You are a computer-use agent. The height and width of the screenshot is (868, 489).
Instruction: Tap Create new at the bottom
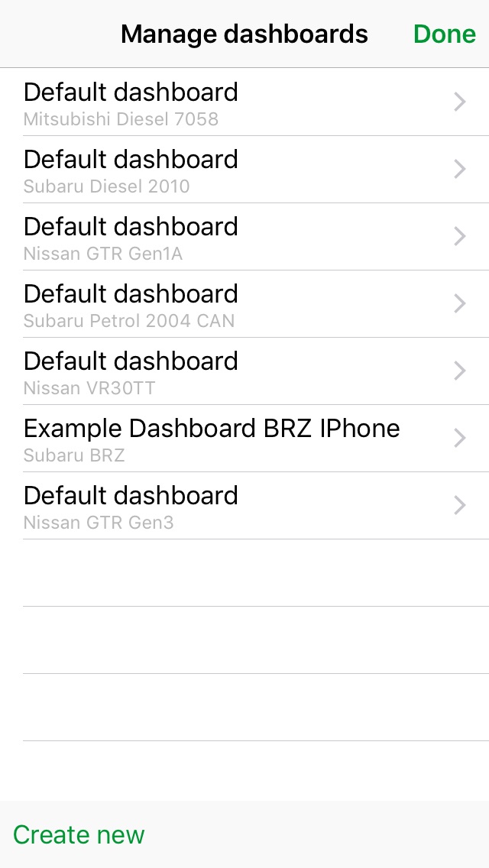[x=79, y=834]
